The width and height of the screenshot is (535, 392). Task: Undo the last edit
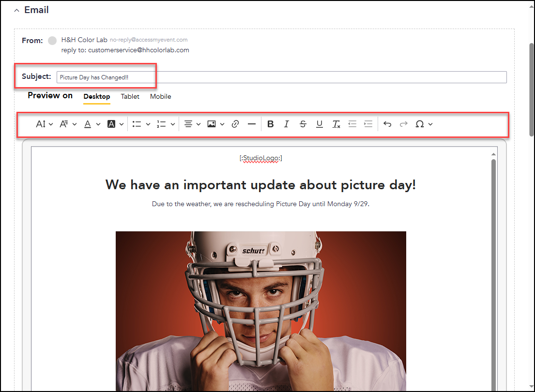point(387,124)
